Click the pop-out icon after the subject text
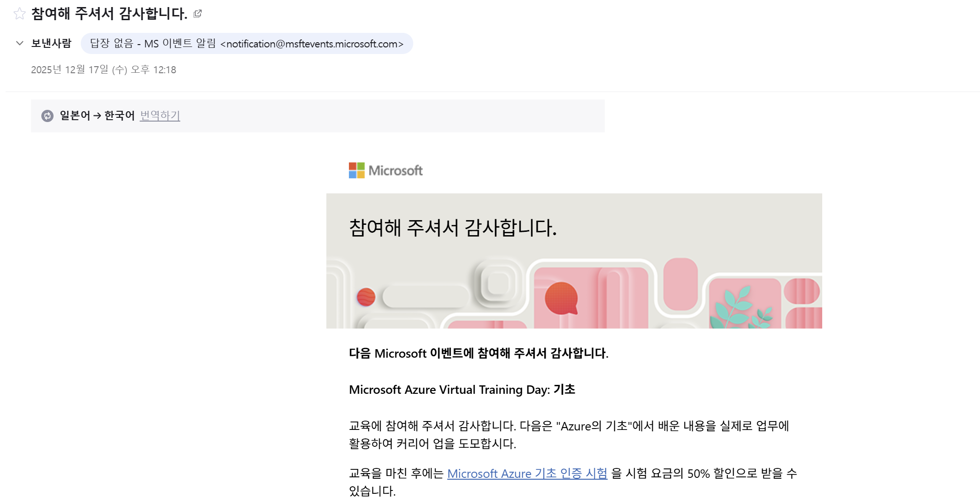 [197, 14]
